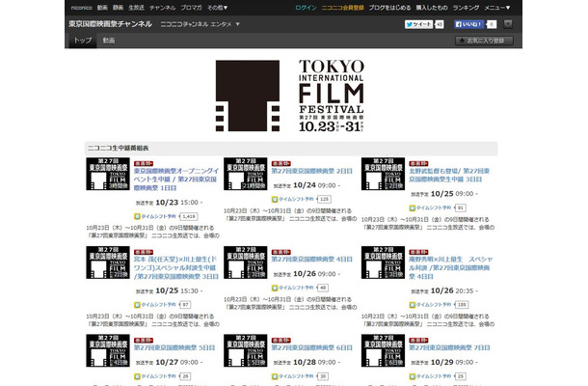Open the niconico home link
The width and height of the screenshot is (588, 386).
(x=81, y=8)
